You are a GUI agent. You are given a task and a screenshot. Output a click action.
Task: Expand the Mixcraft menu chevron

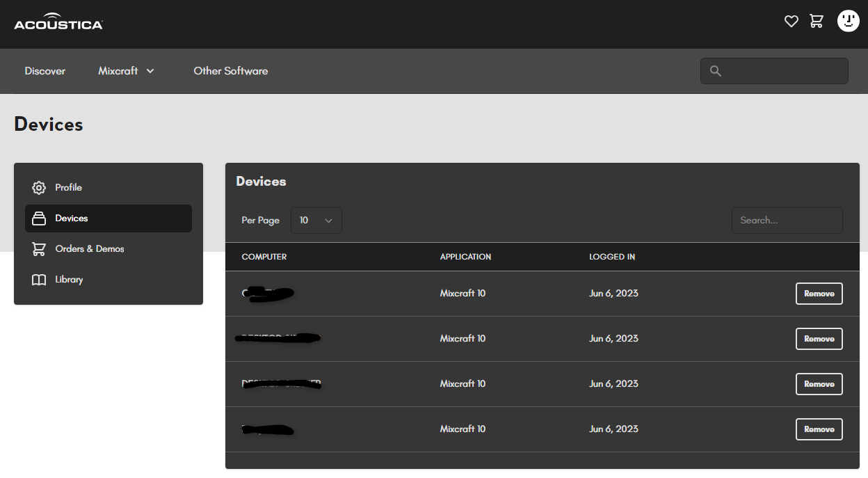click(150, 71)
